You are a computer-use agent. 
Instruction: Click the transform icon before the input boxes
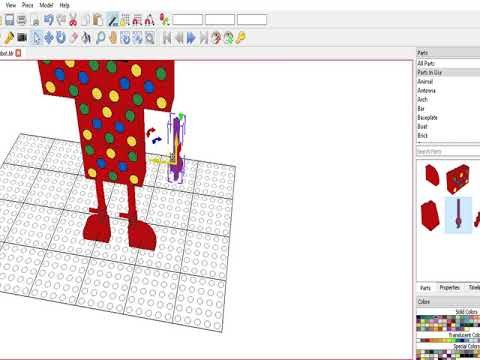[164, 20]
